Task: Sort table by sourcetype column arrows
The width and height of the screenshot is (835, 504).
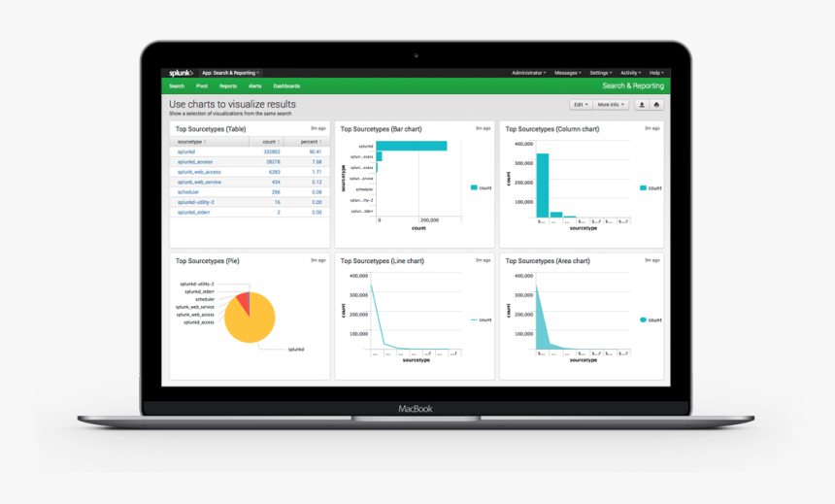Action: pyautogui.click(x=205, y=142)
